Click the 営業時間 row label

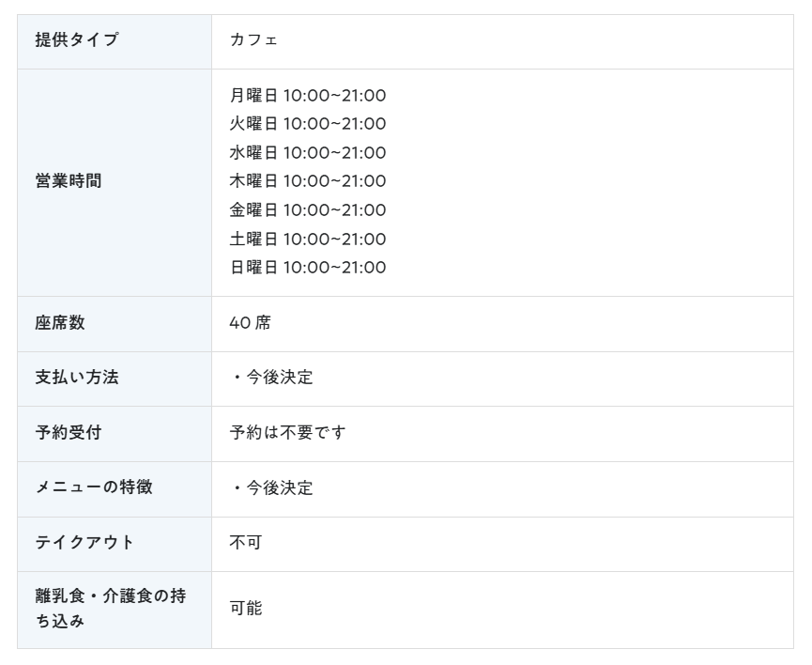[x=69, y=181]
